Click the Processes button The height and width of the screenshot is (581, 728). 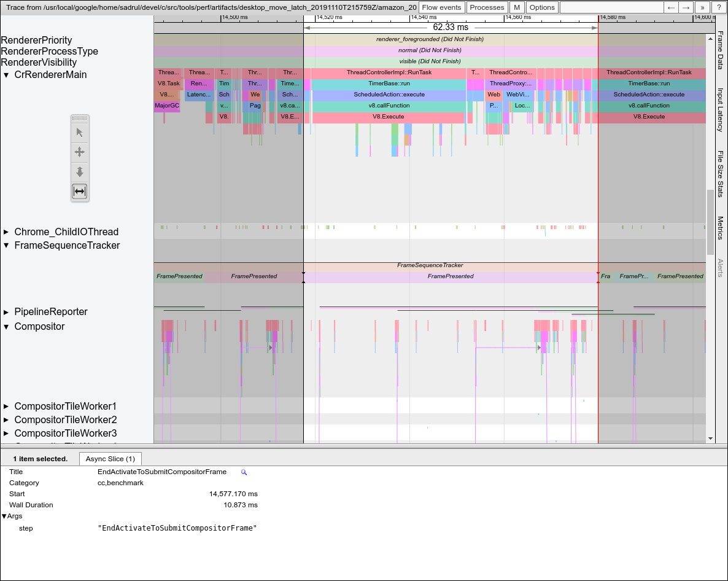pos(487,7)
